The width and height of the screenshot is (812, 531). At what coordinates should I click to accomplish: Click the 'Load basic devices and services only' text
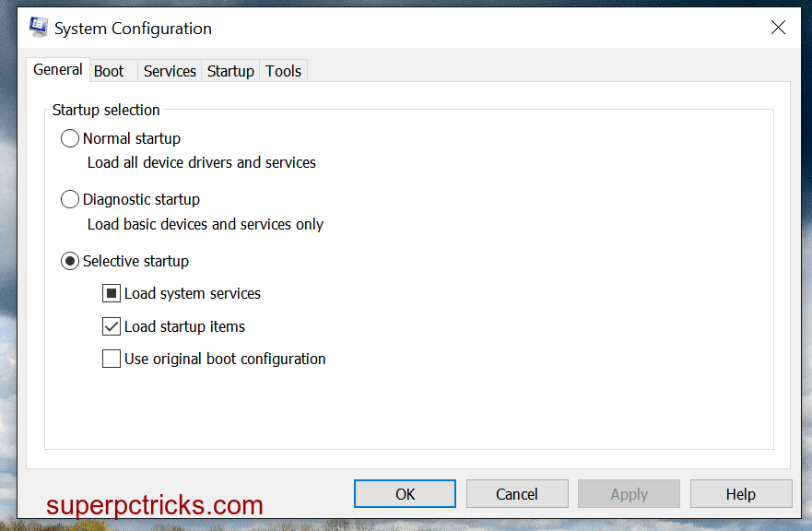205,224
